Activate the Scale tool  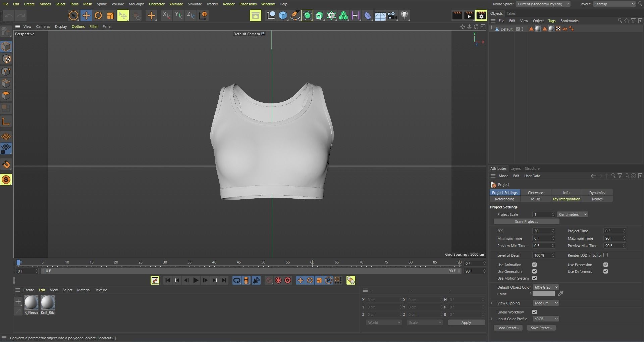click(x=110, y=15)
